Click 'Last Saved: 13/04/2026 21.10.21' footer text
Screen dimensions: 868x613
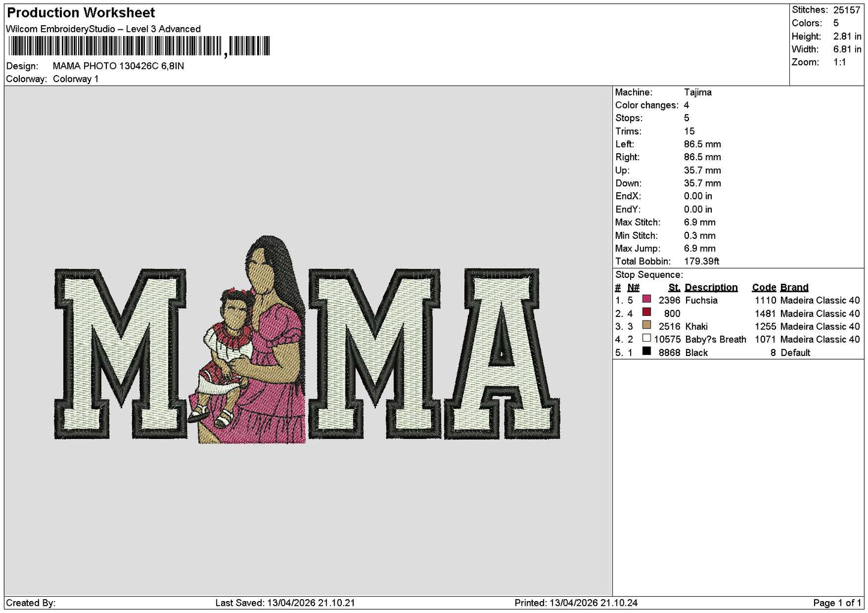(x=285, y=603)
